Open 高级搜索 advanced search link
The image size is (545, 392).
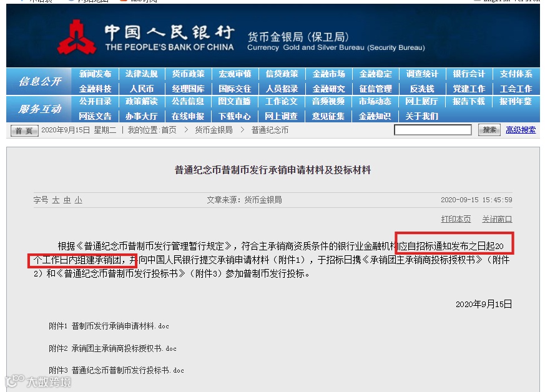521,130
